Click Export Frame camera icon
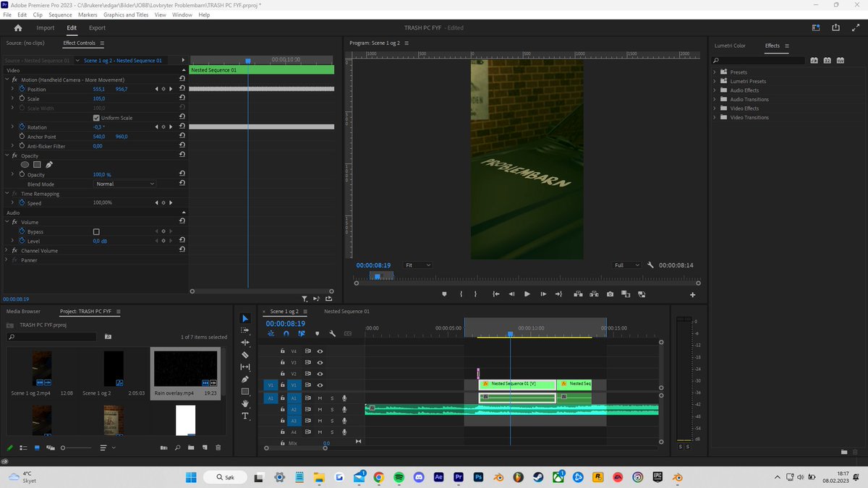The width and height of the screenshot is (868, 488). 610,294
